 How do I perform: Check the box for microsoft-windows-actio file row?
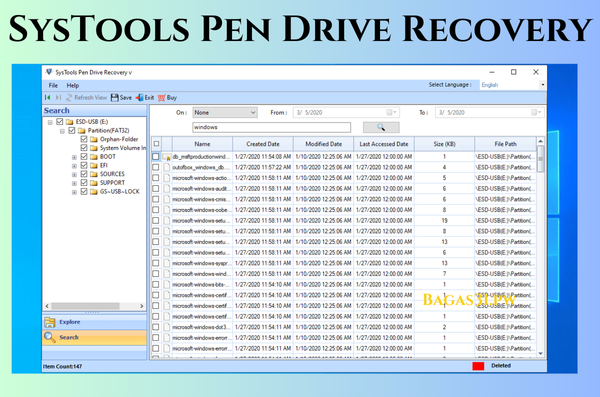click(156, 178)
